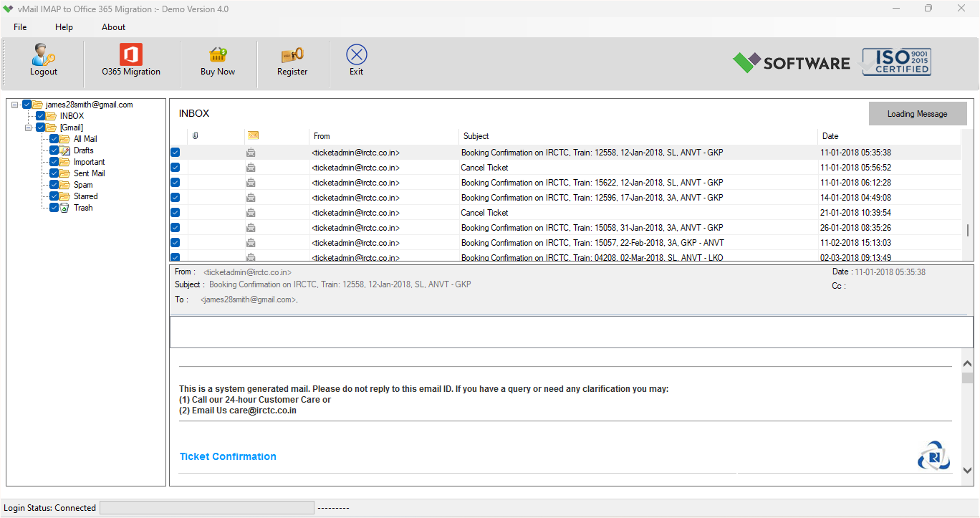Click the status bar progress bar
The width and height of the screenshot is (980, 518).
207,508
